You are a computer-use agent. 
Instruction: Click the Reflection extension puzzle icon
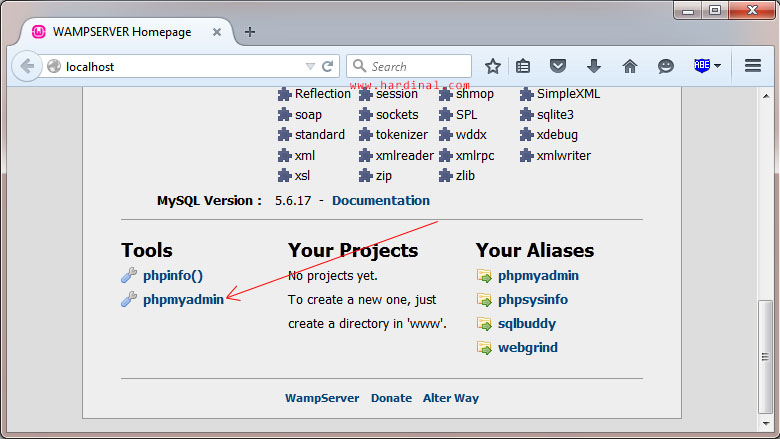pyautogui.click(x=285, y=94)
